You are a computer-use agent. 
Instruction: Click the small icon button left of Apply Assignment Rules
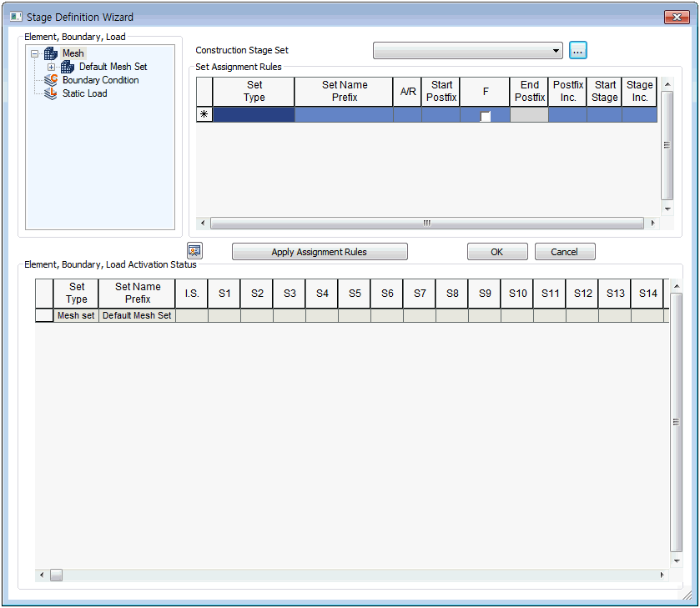point(194,250)
